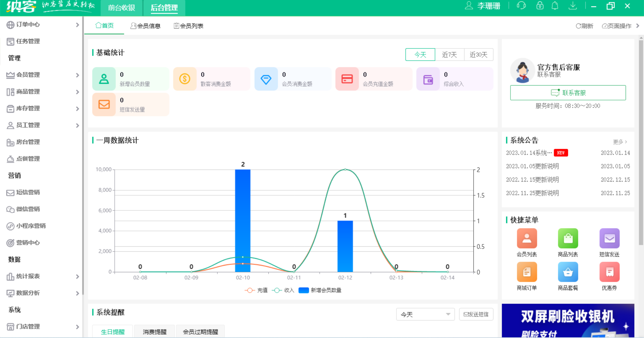The width and height of the screenshot is (644, 338).
Task: Select the 商品列表 quick menu icon
Action: [x=568, y=239]
